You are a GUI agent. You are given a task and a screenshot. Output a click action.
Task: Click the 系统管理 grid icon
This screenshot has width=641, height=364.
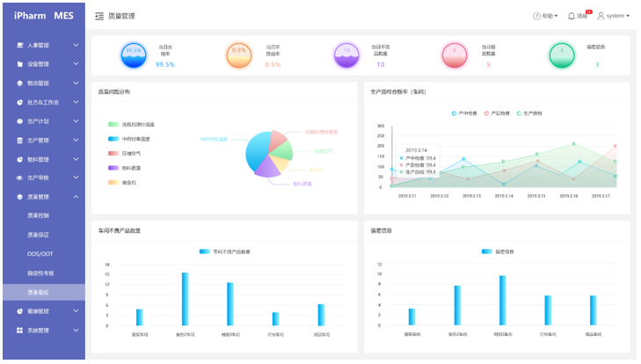click(19, 330)
